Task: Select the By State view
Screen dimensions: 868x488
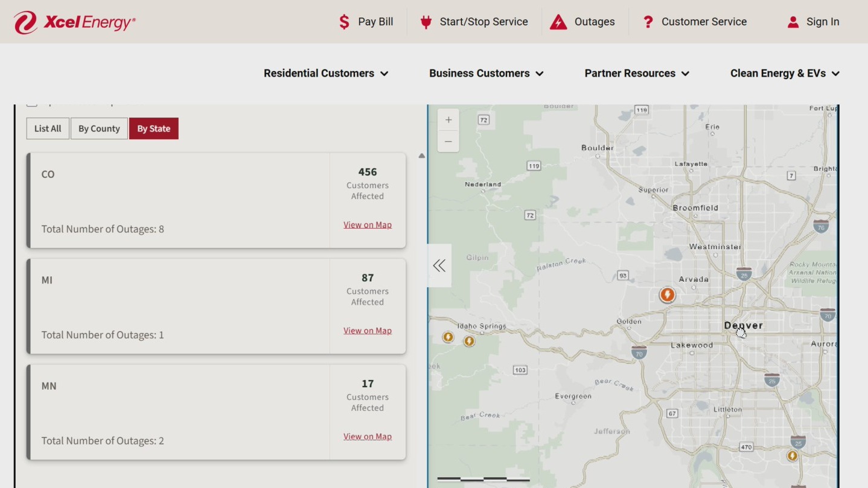Action: click(154, 128)
